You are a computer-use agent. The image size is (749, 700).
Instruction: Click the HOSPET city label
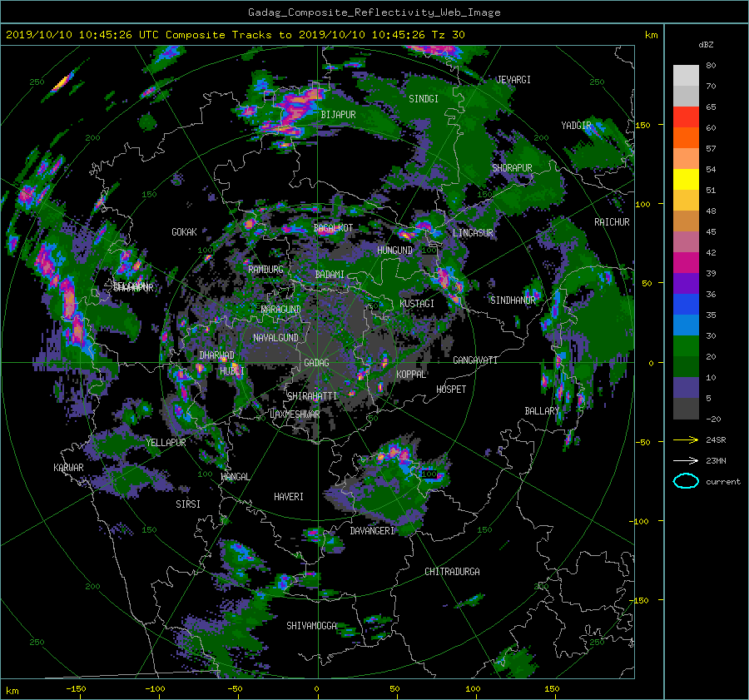[x=451, y=390]
